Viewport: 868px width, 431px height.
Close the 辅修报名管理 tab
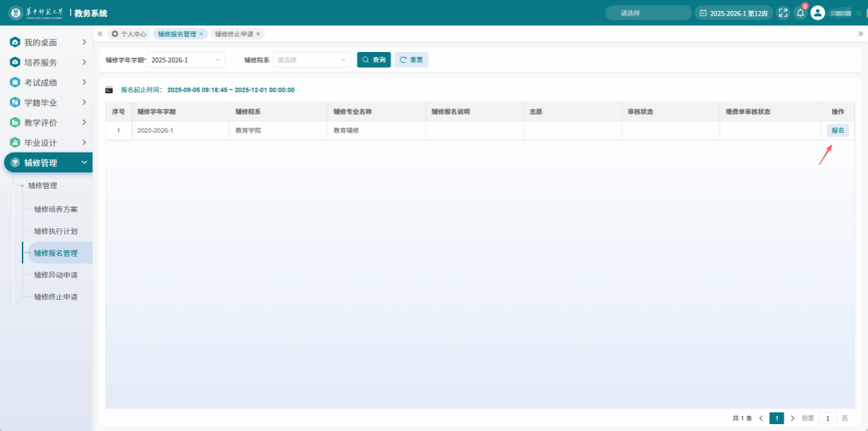201,34
